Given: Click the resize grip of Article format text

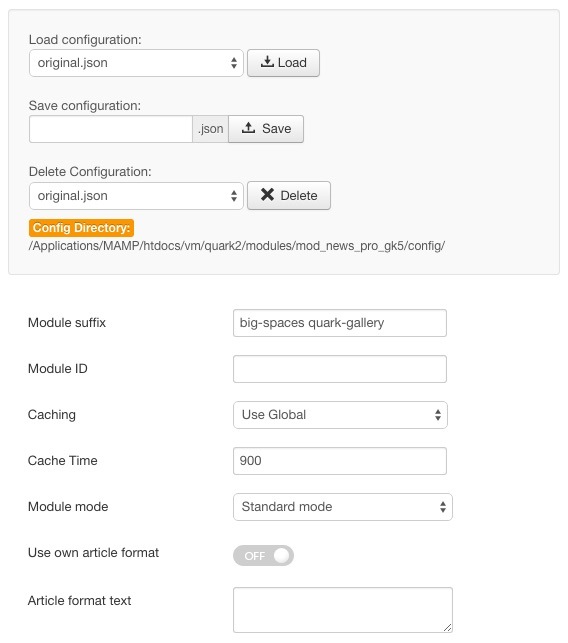Looking at the screenshot, I should pyautogui.click(x=447, y=627).
